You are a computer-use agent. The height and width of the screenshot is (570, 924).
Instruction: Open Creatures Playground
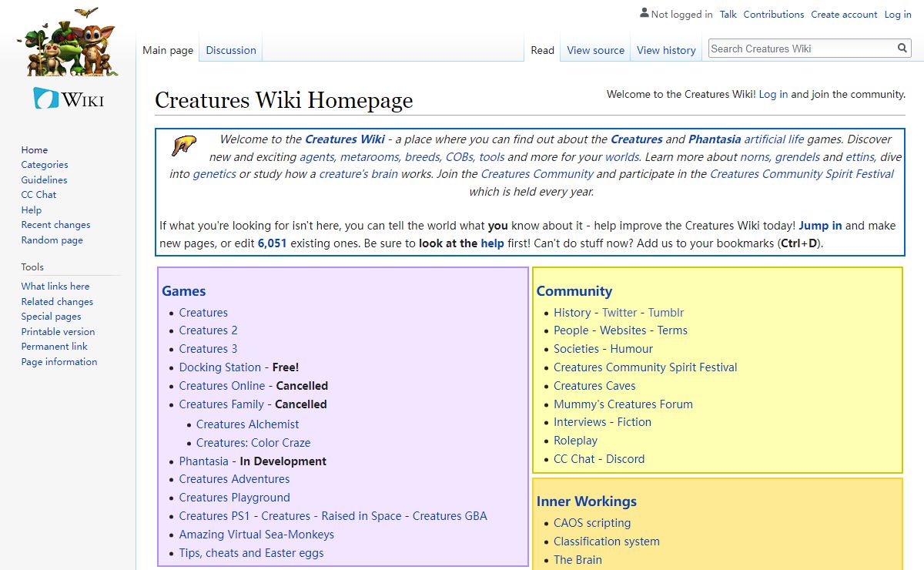pyautogui.click(x=235, y=497)
